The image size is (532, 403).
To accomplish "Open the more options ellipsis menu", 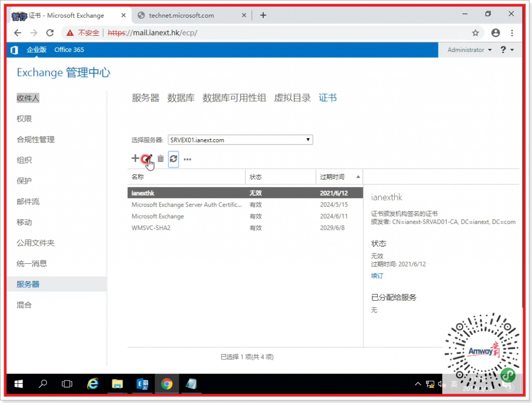I will (188, 159).
